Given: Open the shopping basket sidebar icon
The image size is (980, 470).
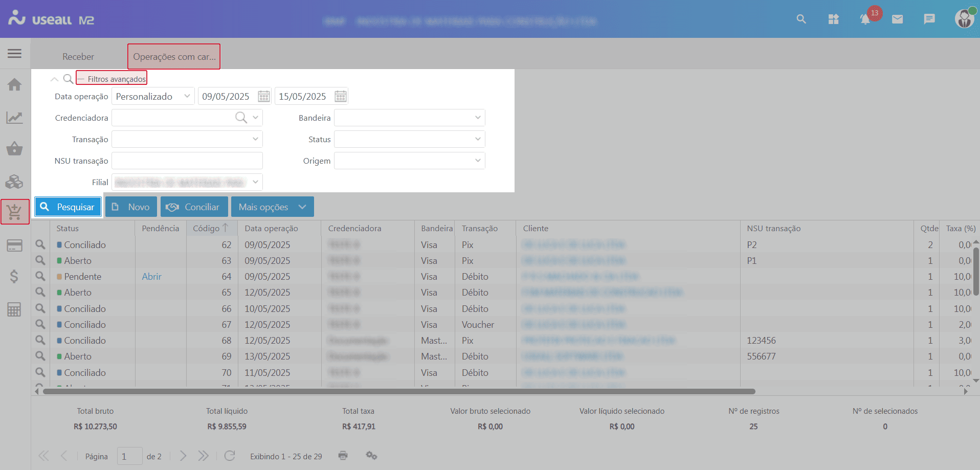Looking at the screenshot, I should point(14,149).
